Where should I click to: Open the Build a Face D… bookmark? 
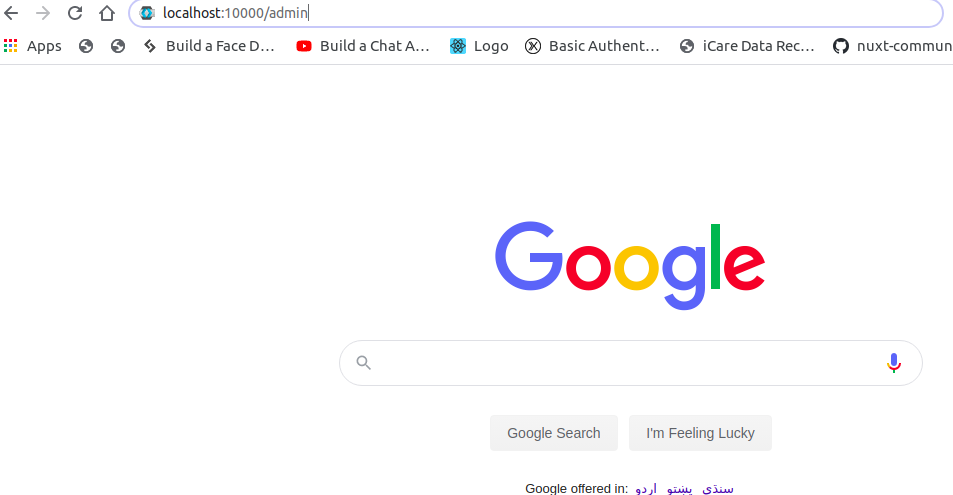209,46
